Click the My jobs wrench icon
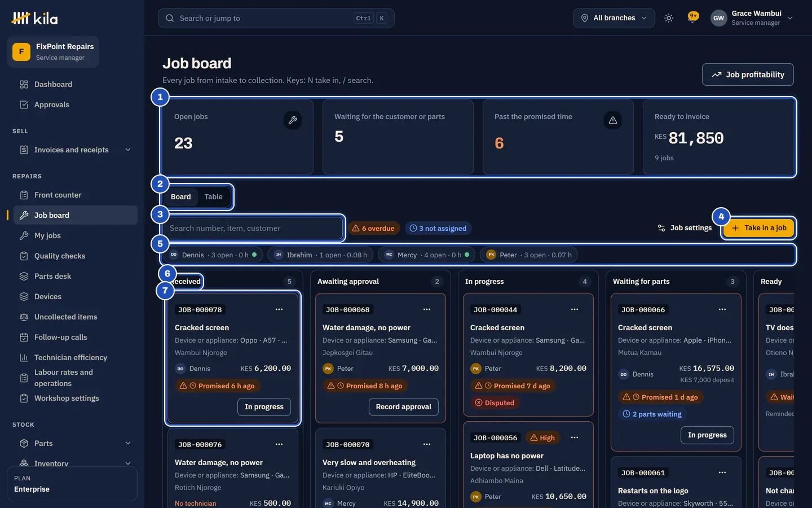Screen dimensions: 812x508 point(24,236)
